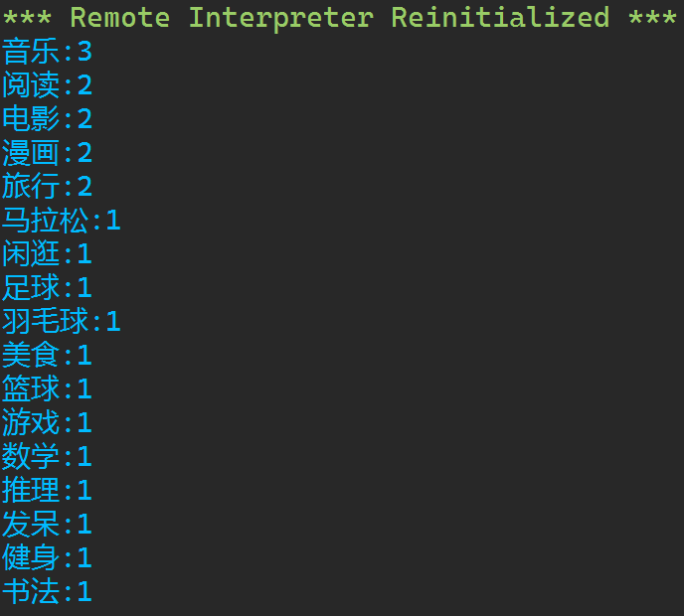Click the 推理:1 console line
The width and height of the screenshot is (684, 616).
47,491
